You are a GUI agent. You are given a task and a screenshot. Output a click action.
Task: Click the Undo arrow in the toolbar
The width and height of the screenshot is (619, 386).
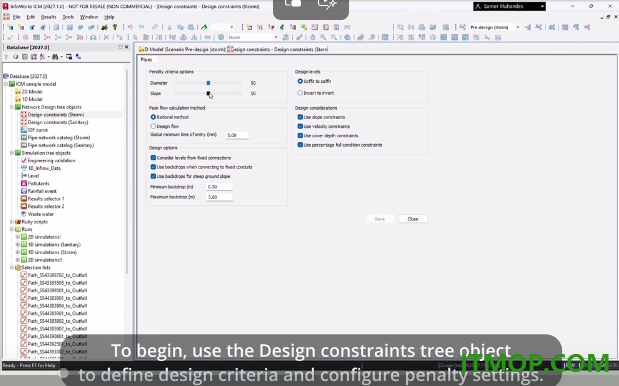pos(130,27)
